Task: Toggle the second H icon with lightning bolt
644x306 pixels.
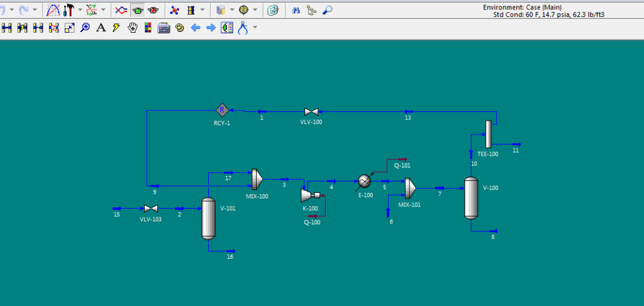Action: tap(22, 28)
